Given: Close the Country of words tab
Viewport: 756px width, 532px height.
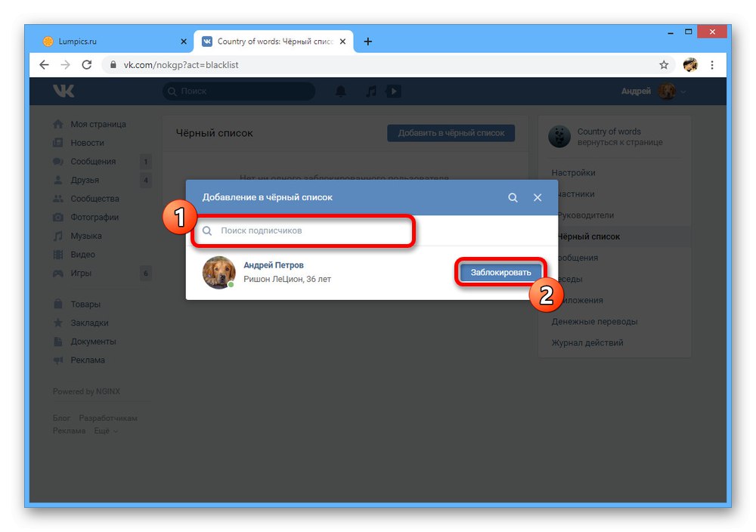Looking at the screenshot, I should coord(342,42).
